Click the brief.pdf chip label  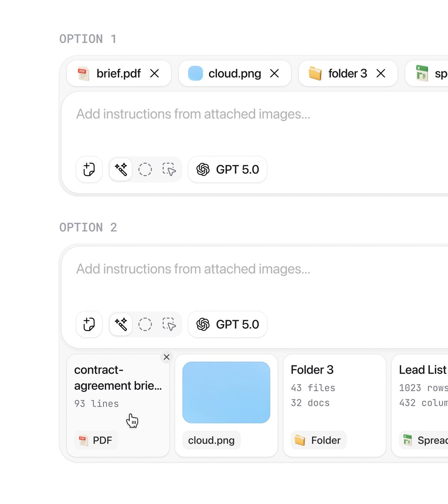coord(119,73)
